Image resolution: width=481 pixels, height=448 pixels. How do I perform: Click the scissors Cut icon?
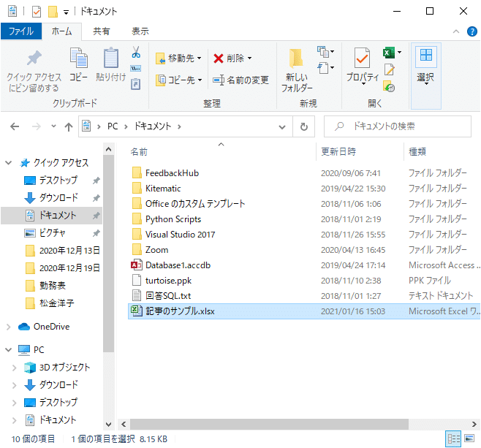pos(136,52)
